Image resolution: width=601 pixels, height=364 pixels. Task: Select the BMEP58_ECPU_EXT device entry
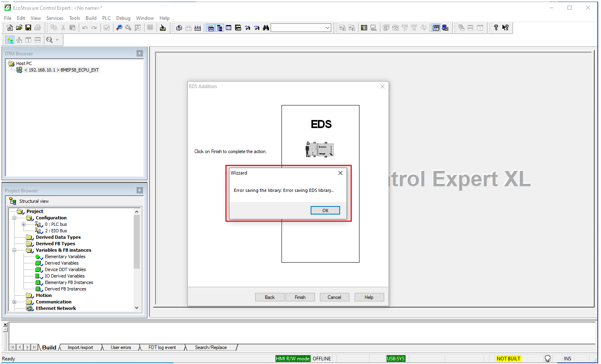point(61,70)
